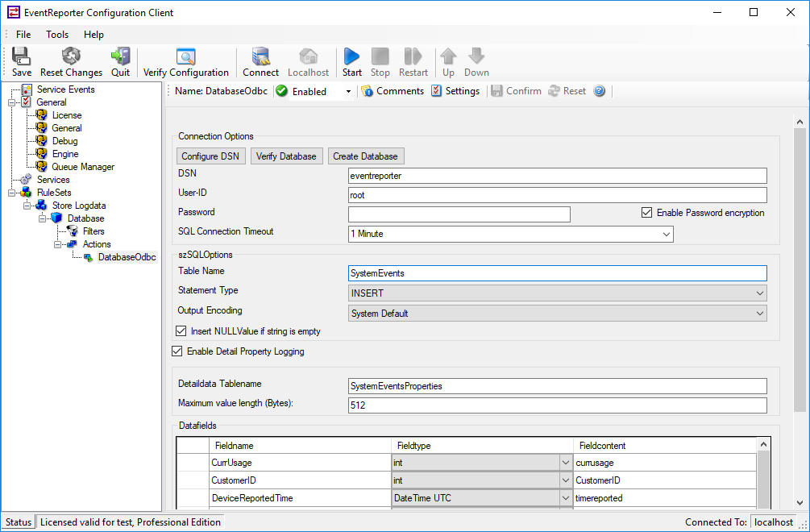Image resolution: width=810 pixels, height=532 pixels.
Task: Click the timereported Fieldcontent cell
Action: [x=665, y=498]
